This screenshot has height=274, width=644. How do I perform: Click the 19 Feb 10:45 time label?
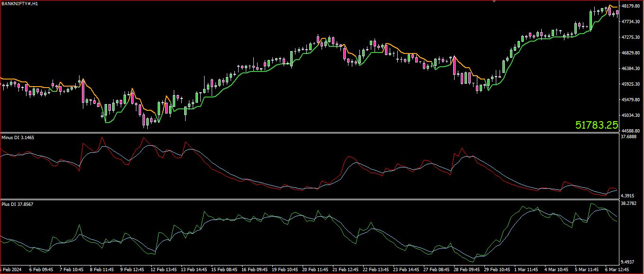coord(285,270)
